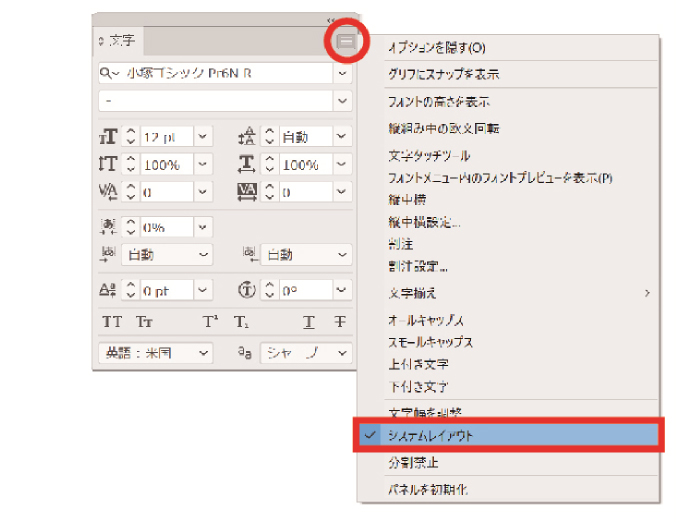Toggle Strikethrough button
Image resolution: width=690 pixels, height=522 pixels.
pos(340,322)
